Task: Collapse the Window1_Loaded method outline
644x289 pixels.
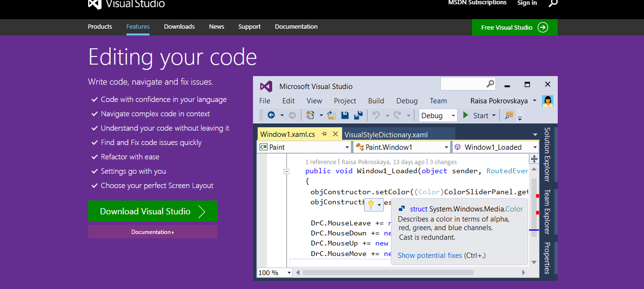Action: [x=287, y=171]
